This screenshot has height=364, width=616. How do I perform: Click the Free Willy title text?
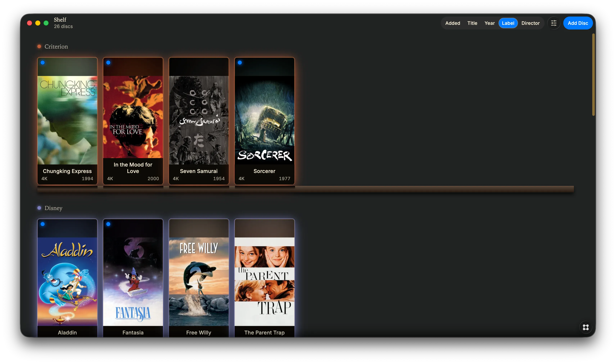click(199, 333)
